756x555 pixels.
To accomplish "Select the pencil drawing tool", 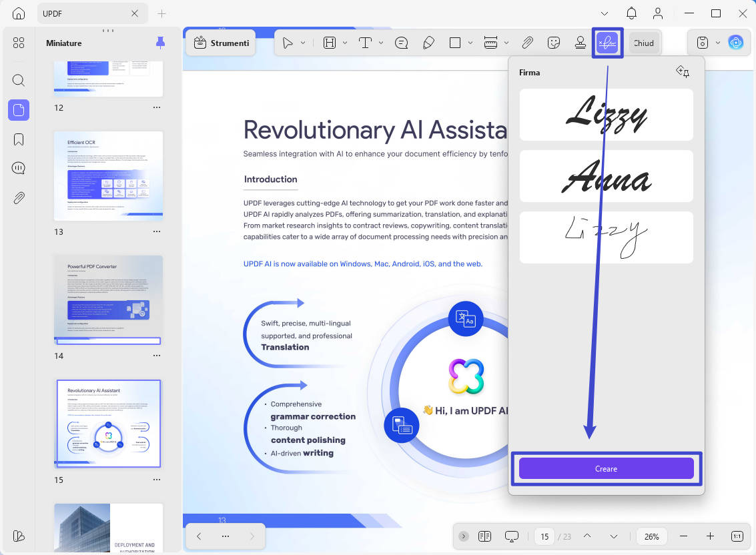I will tap(428, 43).
